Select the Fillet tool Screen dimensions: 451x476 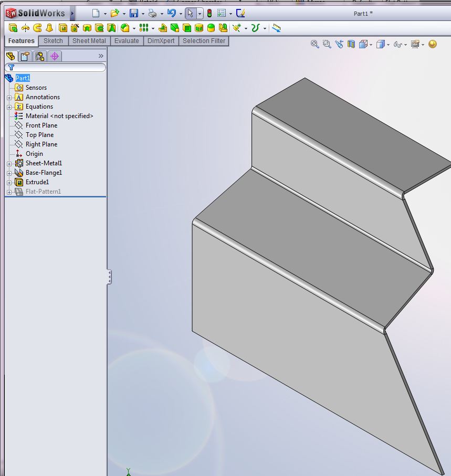pyautogui.click(x=125, y=28)
